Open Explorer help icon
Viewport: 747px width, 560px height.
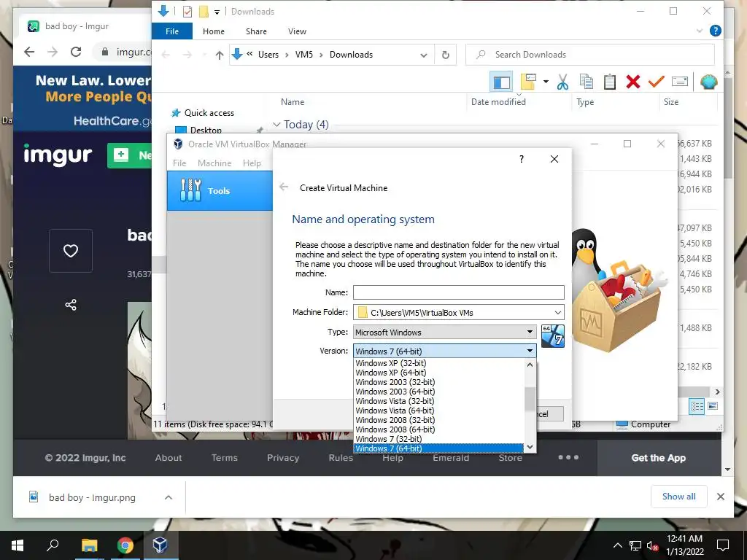715,31
